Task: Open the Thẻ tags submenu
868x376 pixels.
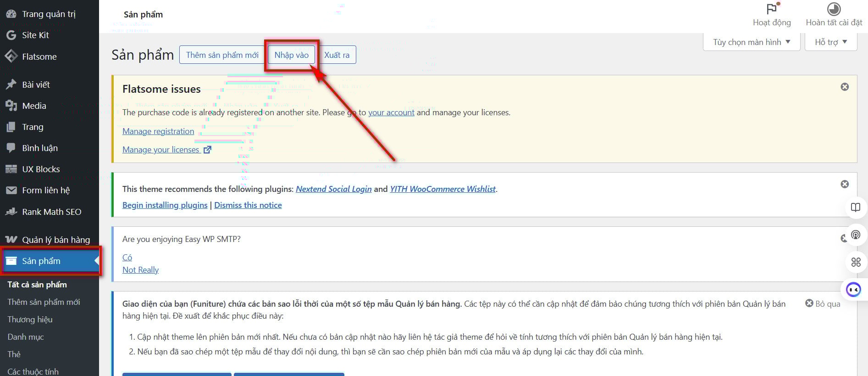Action: [14, 354]
